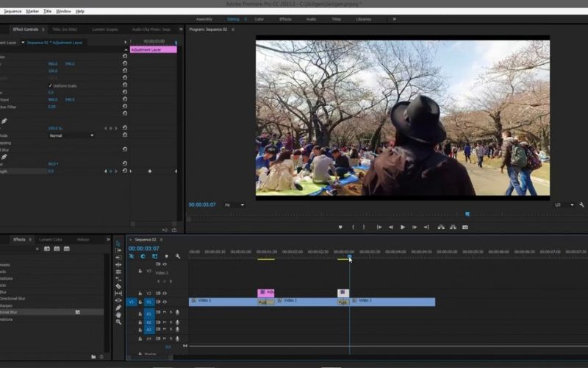
Task: Select the Razor tool
Action: pos(118,286)
